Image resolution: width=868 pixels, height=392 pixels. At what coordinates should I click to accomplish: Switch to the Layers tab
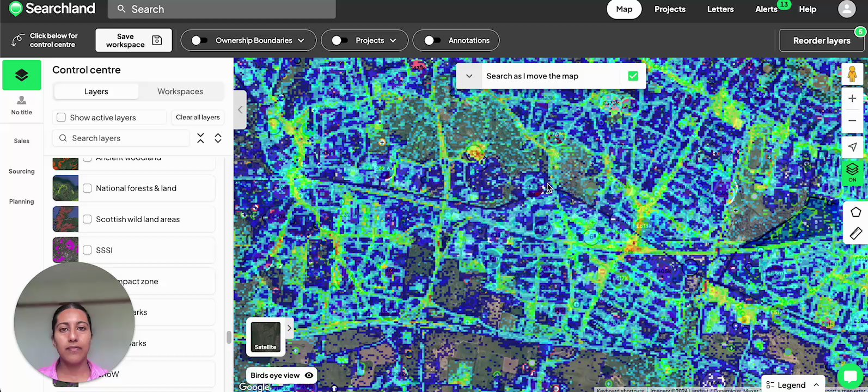[x=96, y=91]
